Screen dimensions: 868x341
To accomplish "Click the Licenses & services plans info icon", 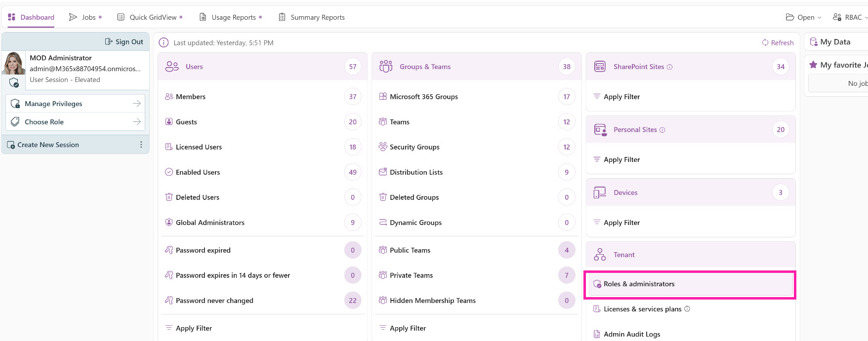I will click(x=687, y=309).
